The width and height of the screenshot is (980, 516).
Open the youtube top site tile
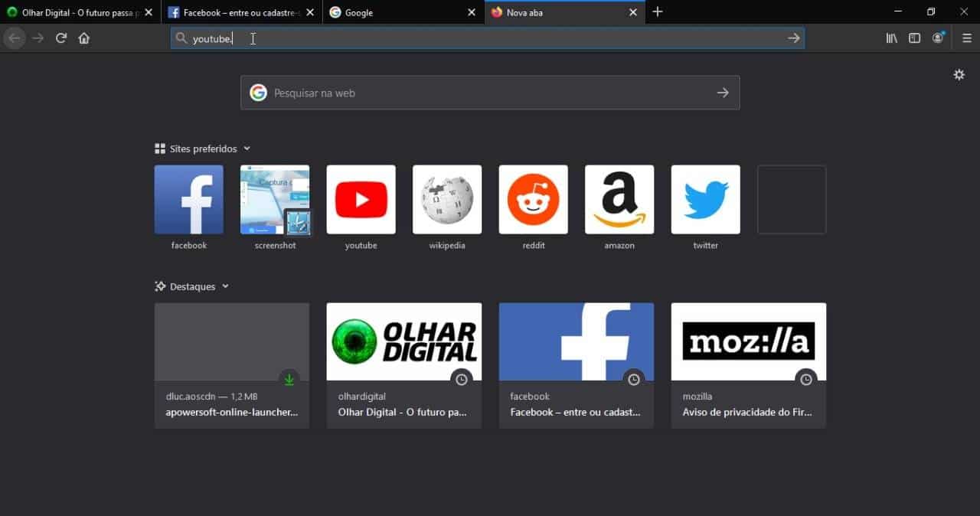(361, 200)
